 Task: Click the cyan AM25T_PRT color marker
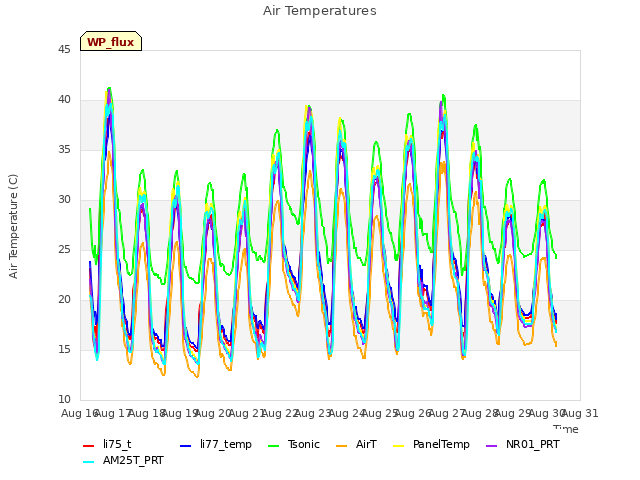point(89,462)
